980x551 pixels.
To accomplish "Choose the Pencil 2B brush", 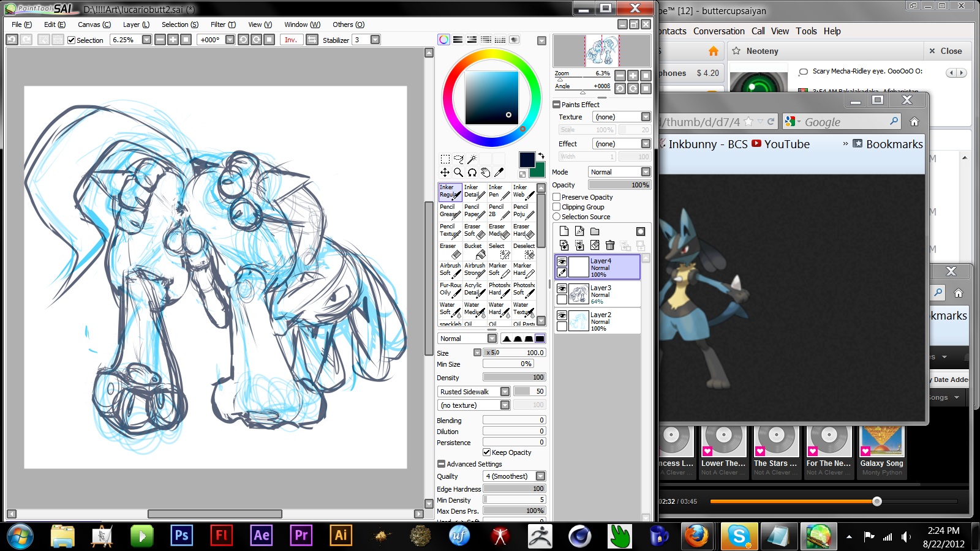I will click(x=499, y=211).
